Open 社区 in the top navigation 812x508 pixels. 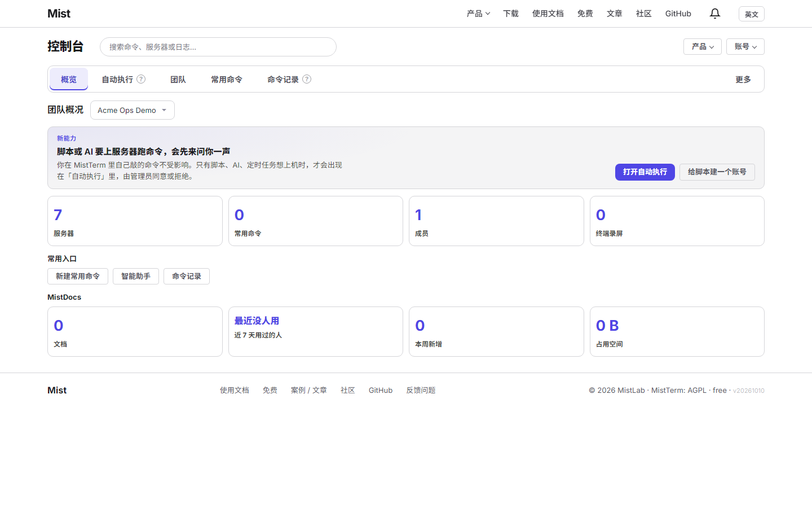coord(644,14)
